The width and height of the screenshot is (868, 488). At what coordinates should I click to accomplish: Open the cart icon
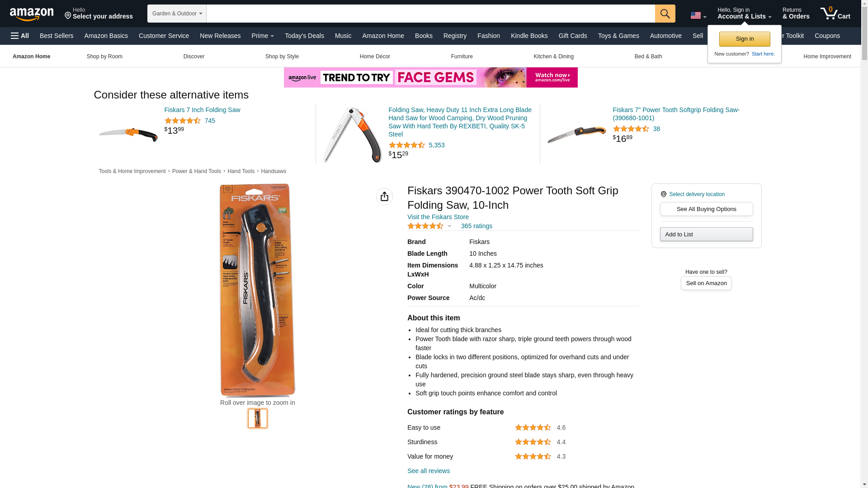tap(835, 14)
